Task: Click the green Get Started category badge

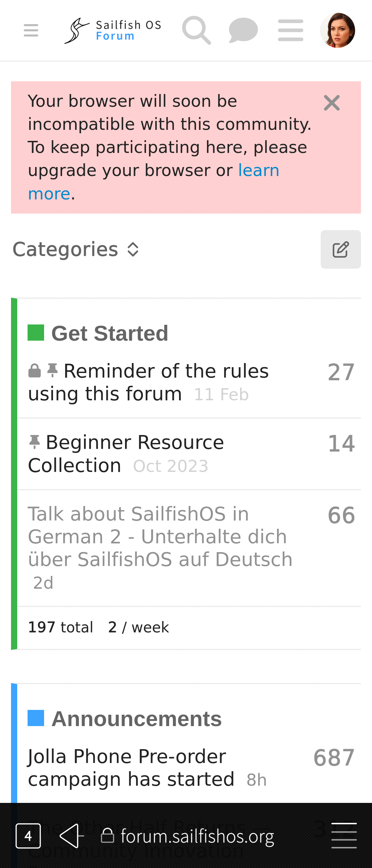Action: 36,333
